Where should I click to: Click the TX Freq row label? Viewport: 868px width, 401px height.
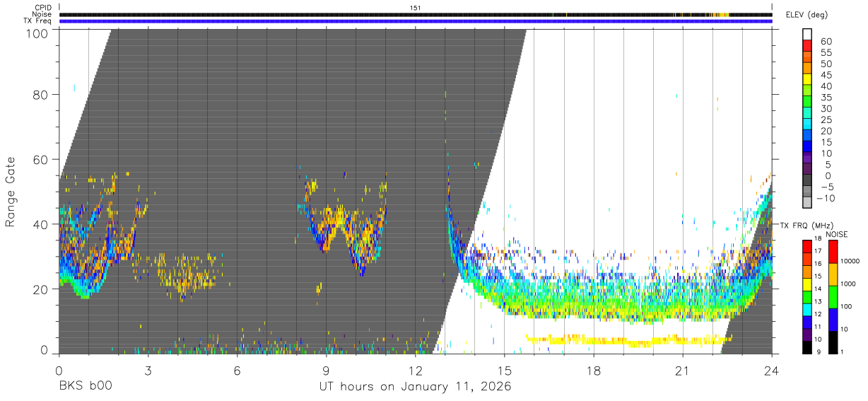[37, 21]
